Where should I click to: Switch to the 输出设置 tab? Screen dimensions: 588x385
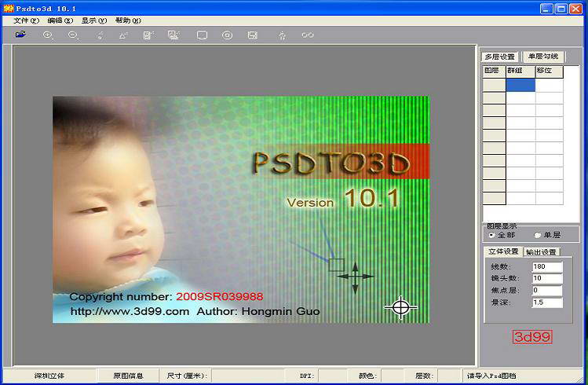tap(541, 251)
